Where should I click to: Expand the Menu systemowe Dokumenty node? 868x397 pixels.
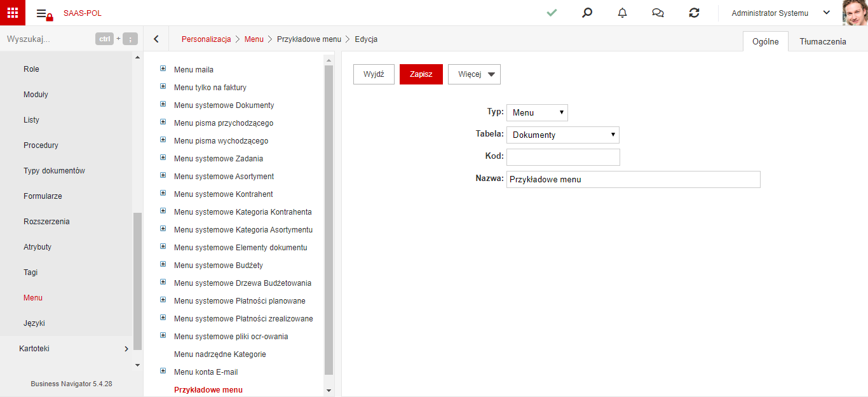(x=163, y=104)
